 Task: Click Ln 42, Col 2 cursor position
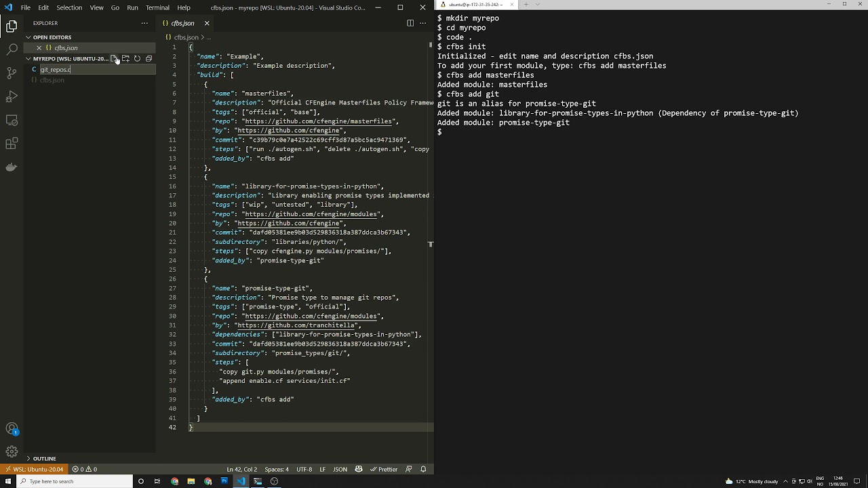point(241,469)
